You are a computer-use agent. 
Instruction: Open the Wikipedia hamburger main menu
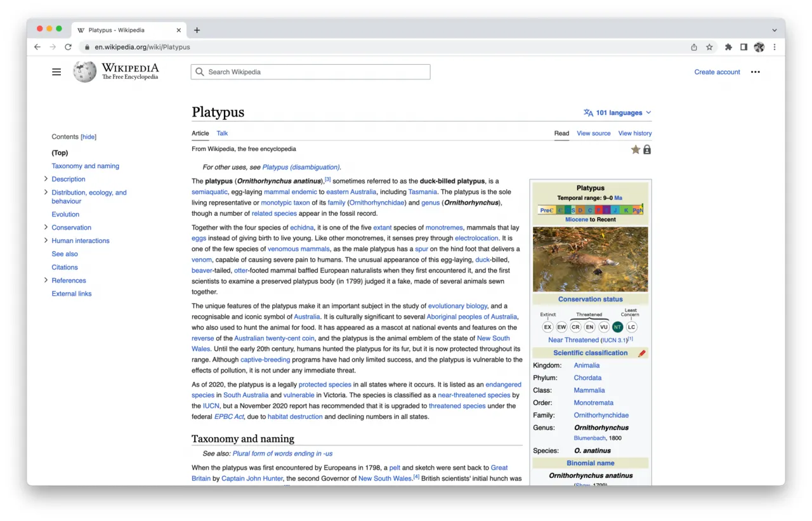point(56,72)
